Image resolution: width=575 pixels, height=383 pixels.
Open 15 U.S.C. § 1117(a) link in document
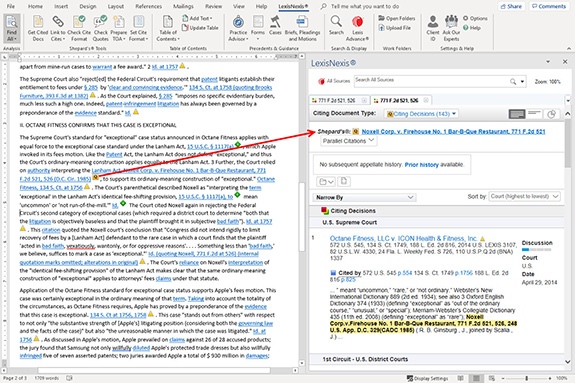(x=210, y=146)
